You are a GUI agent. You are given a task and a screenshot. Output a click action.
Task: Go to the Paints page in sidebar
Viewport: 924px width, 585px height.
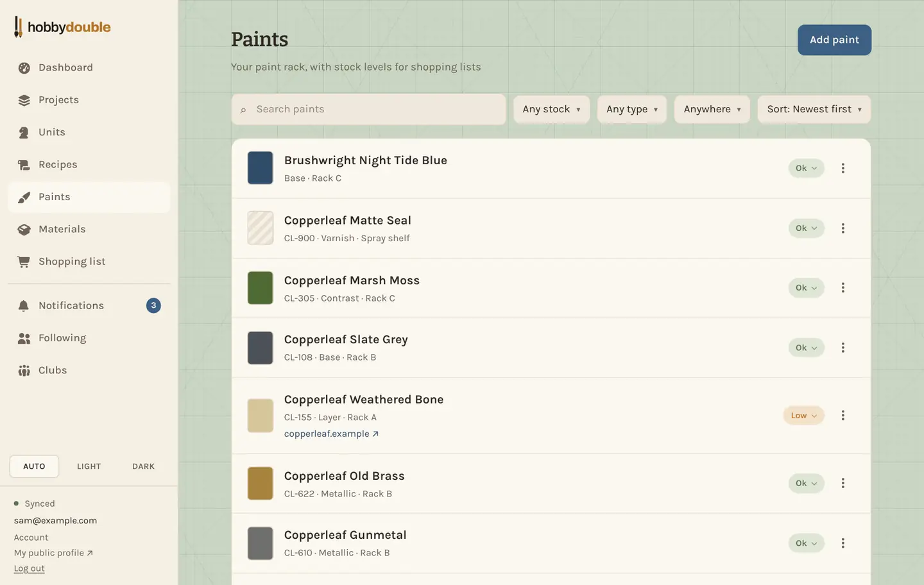(89, 197)
